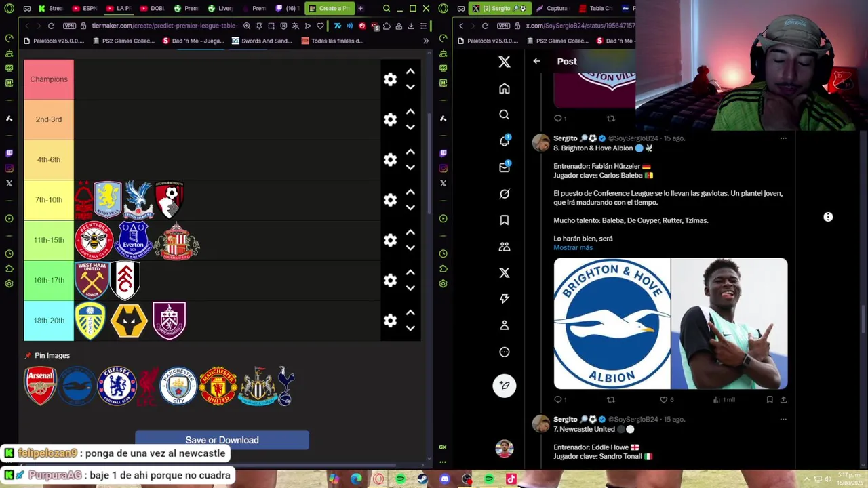Move 16th-17th tier row up
Viewport: 868px width, 488px height.
(x=410, y=272)
